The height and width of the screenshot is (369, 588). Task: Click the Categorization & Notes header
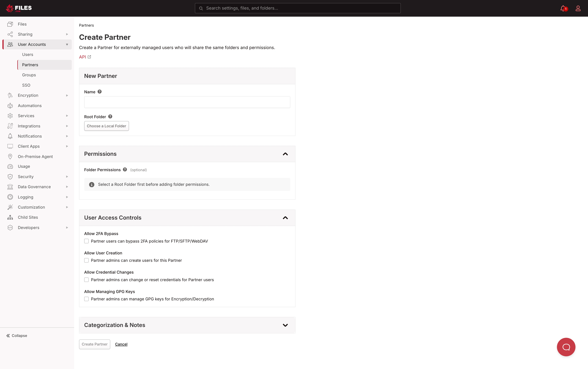187,325
